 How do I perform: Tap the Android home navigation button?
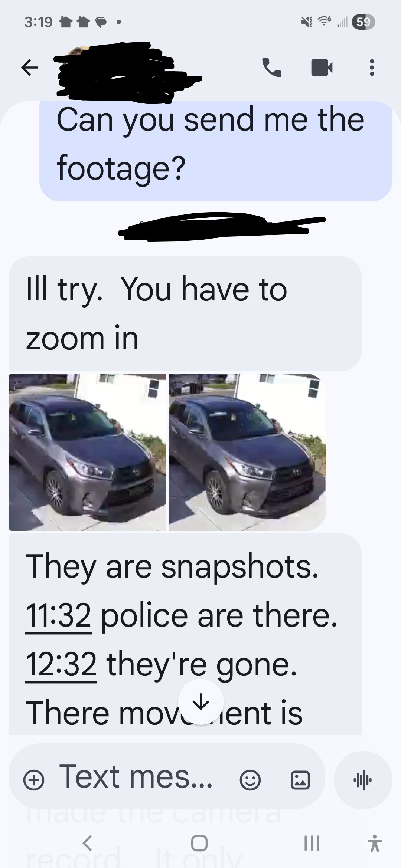[199, 843]
